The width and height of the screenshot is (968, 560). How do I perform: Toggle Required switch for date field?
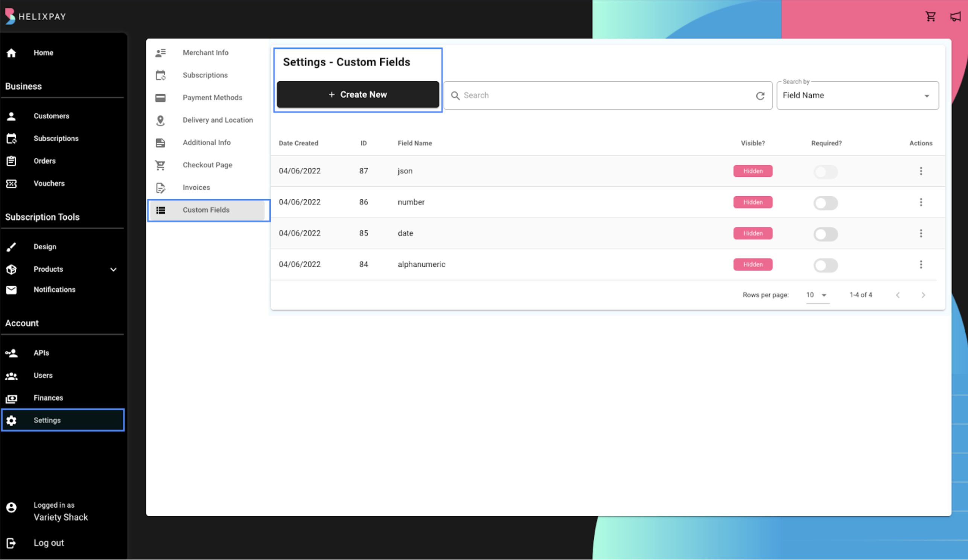tap(825, 234)
